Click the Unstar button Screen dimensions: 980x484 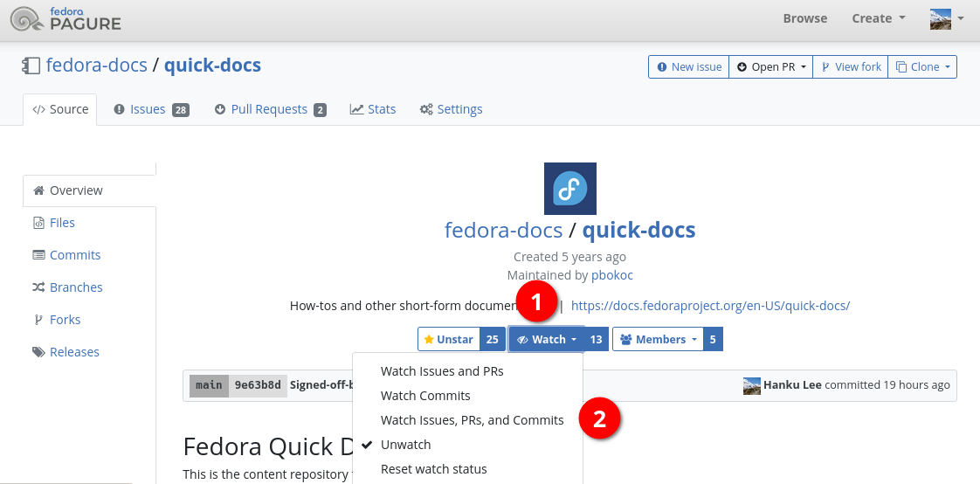(x=449, y=340)
